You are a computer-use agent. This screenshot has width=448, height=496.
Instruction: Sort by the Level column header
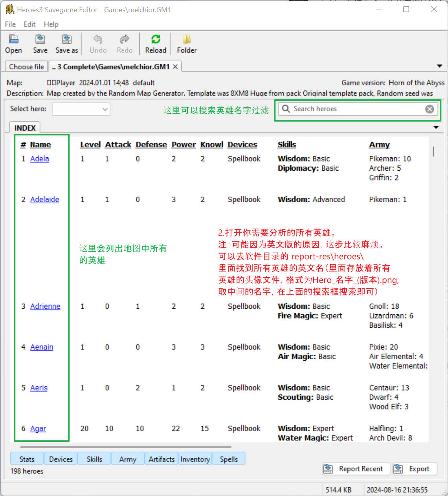(90, 145)
